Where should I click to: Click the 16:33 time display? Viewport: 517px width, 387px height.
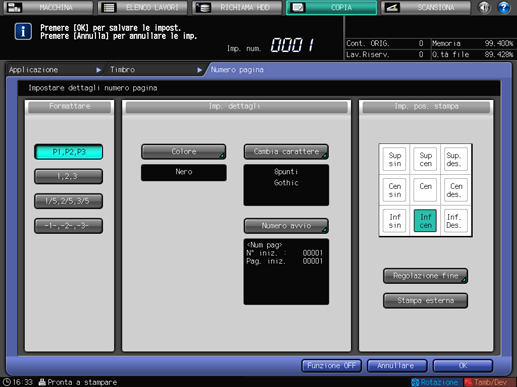(23, 382)
